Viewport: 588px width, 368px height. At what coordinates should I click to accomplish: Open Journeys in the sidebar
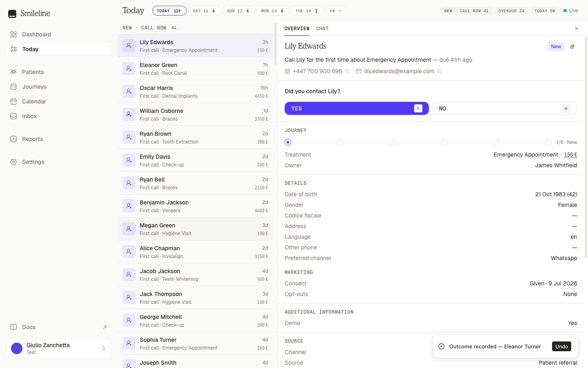[x=59, y=87]
